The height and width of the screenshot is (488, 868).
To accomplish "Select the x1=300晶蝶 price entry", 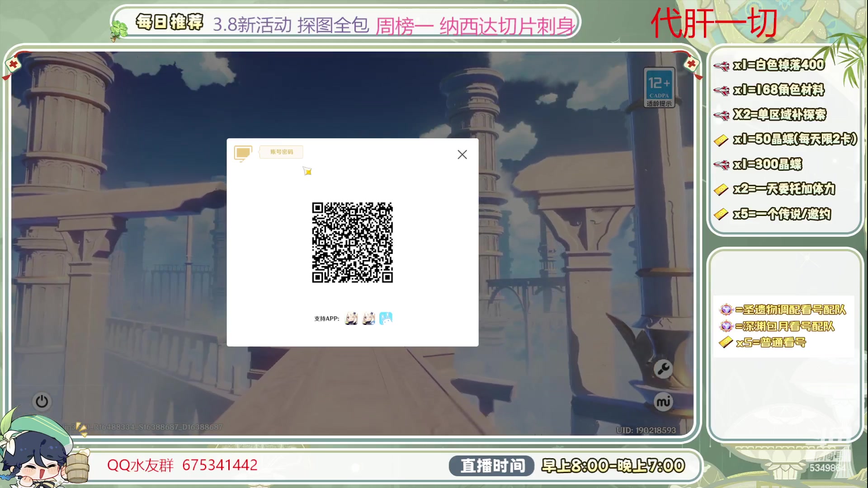I will [x=767, y=164].
